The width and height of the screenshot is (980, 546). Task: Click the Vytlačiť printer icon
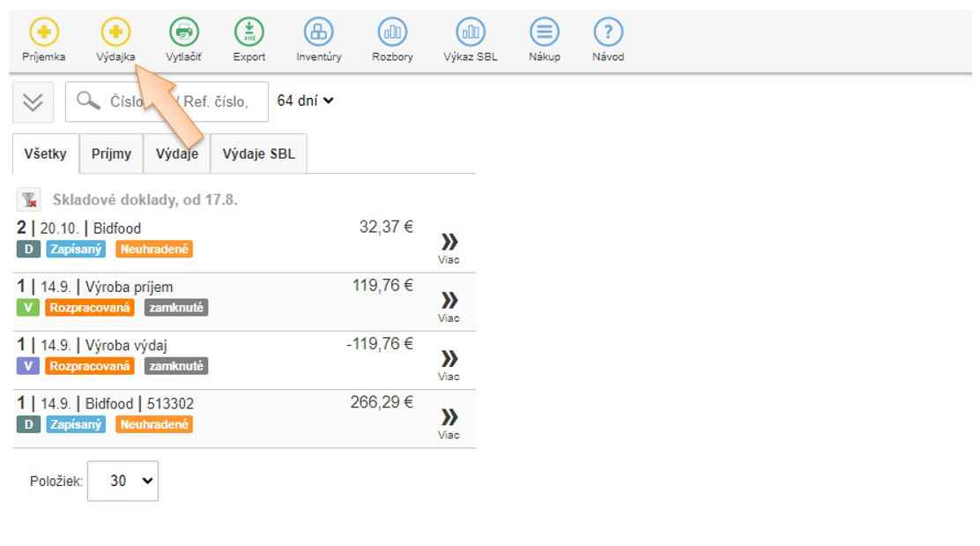pos(183,33)
